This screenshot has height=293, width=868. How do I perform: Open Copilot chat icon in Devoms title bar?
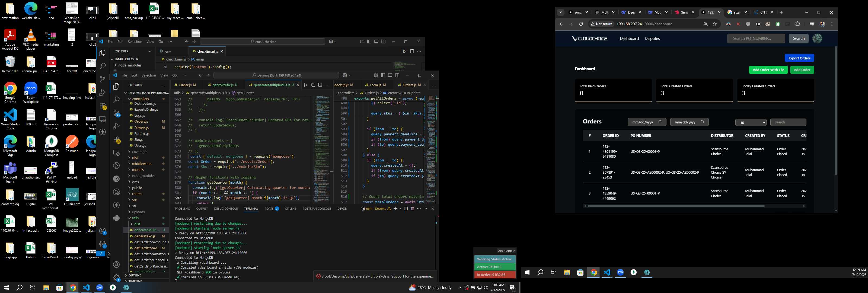click(x=345, y=75)
